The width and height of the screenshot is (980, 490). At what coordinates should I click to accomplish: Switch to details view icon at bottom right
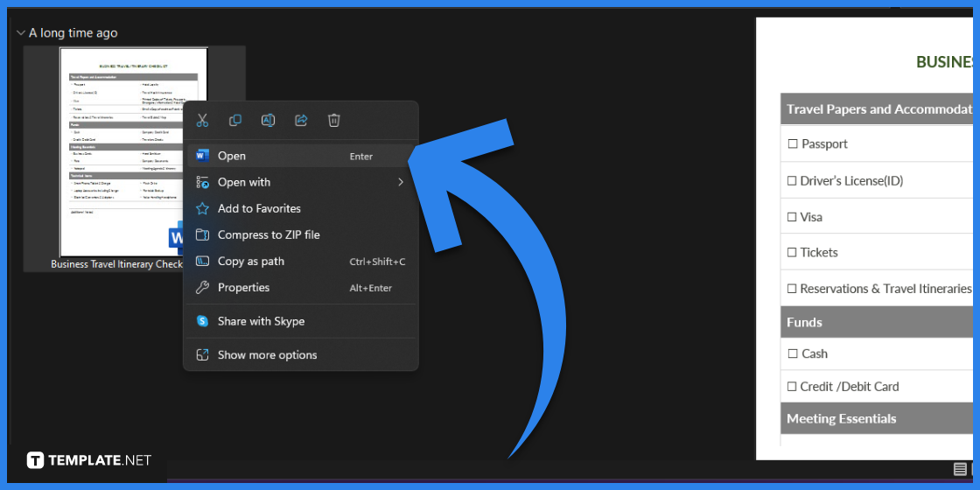point(960,470)
